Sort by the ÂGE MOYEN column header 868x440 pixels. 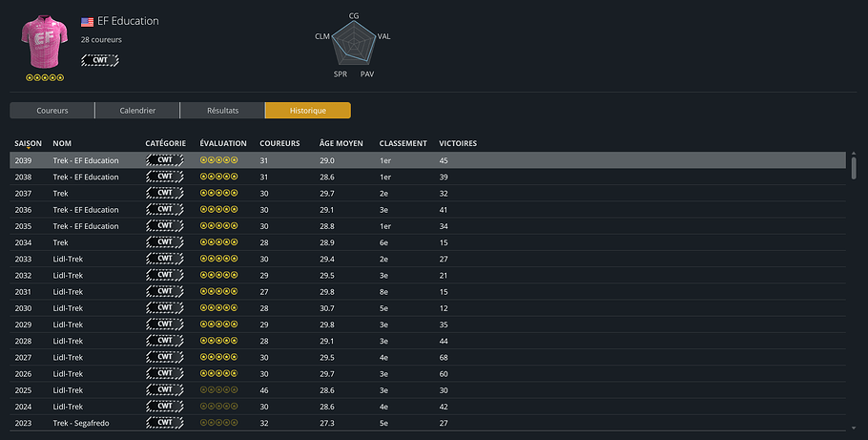(341, 143)
